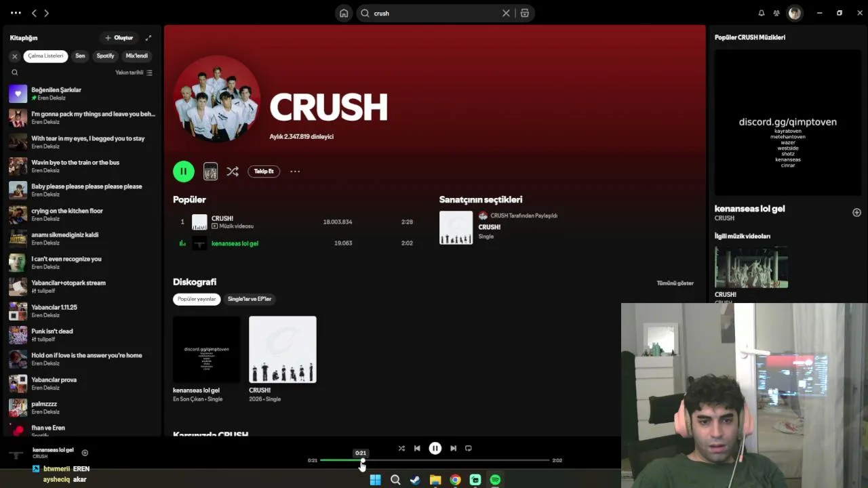Toggle the Çalma Listeleri filter chip
868x488 pixels.
(45, 56)
